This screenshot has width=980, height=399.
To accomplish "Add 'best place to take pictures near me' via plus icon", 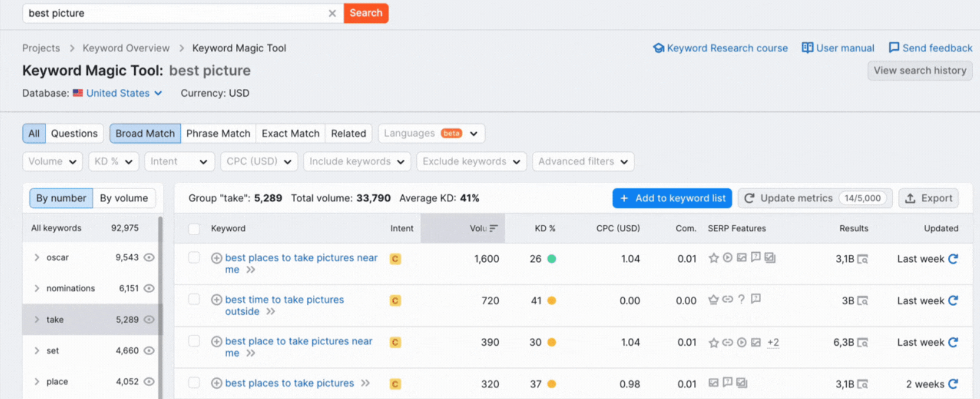I will tap(217, 342).
